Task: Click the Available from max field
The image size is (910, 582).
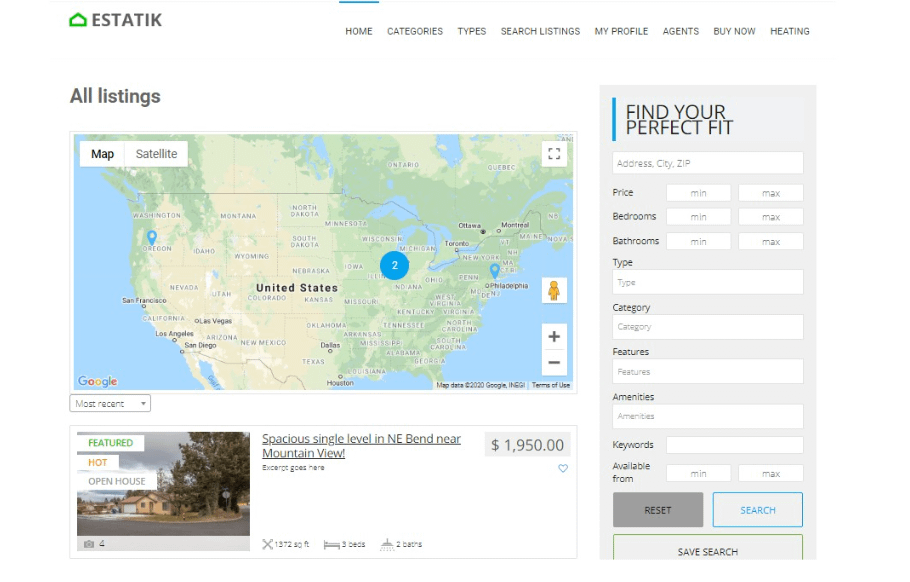Action: (771, 473)
